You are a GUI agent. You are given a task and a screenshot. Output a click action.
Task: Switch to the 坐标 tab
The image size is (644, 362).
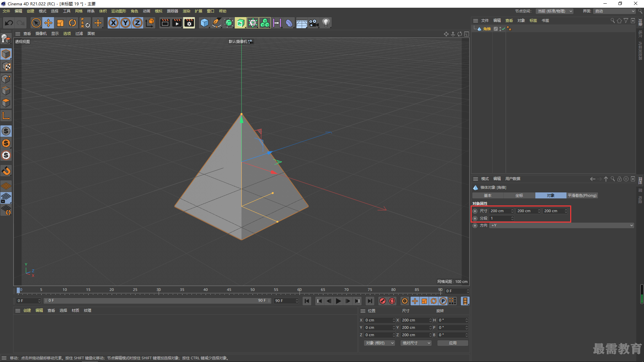point(519,195)
